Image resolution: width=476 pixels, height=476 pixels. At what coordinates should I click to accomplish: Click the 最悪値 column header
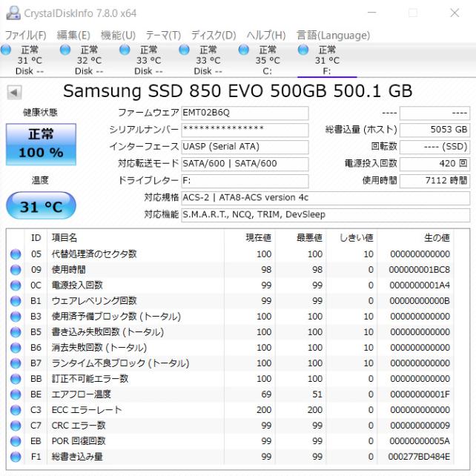pos(301,238)
